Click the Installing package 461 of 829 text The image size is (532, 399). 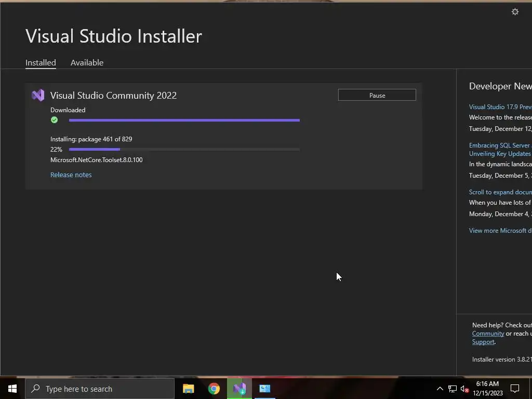coord(91,139)
